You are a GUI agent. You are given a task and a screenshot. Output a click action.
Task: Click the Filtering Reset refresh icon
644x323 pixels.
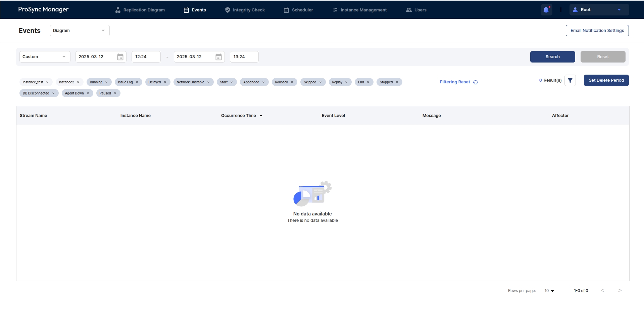click(x=475, y=82)
